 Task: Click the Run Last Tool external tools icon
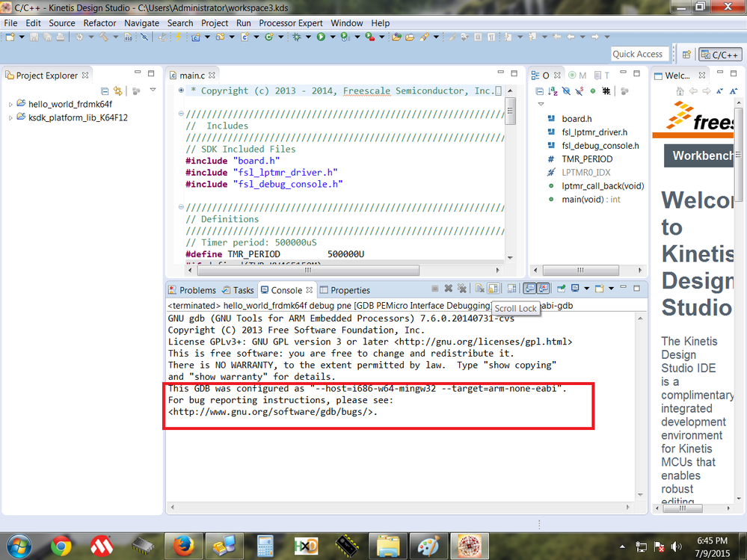369,37
